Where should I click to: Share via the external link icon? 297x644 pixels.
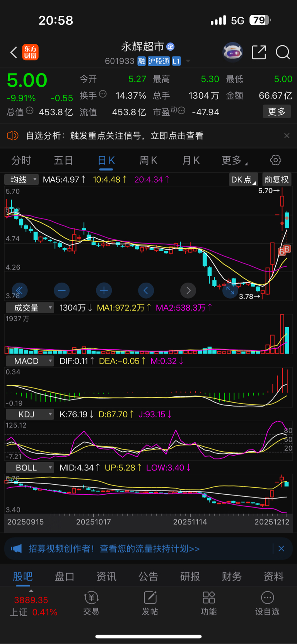click(x=259, y=52)
